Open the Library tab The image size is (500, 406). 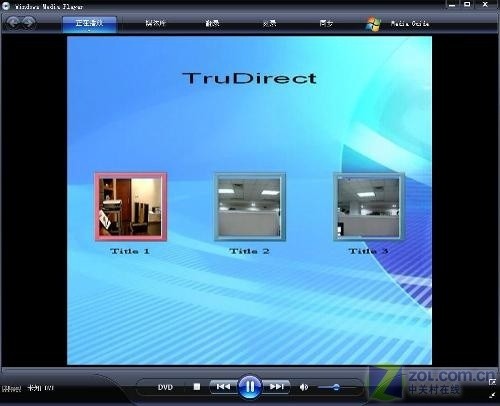(155, 23)
